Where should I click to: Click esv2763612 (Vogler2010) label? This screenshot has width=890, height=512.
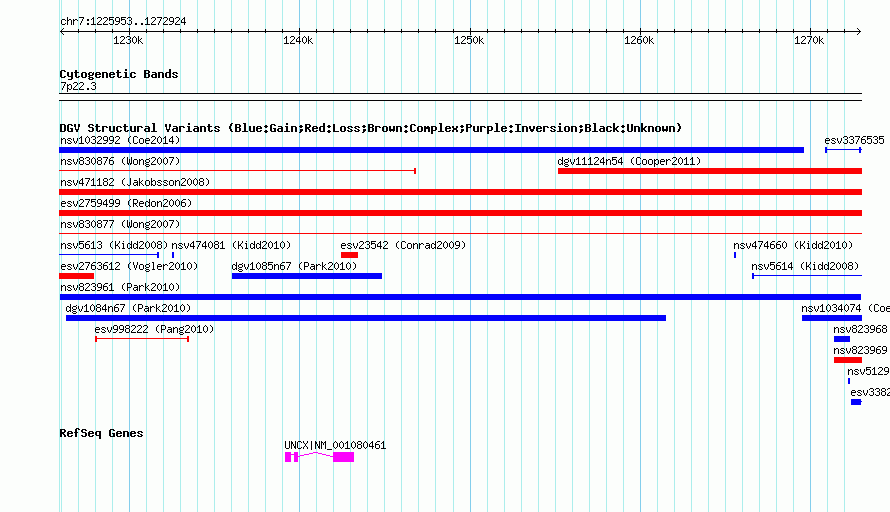coord(129,266)
